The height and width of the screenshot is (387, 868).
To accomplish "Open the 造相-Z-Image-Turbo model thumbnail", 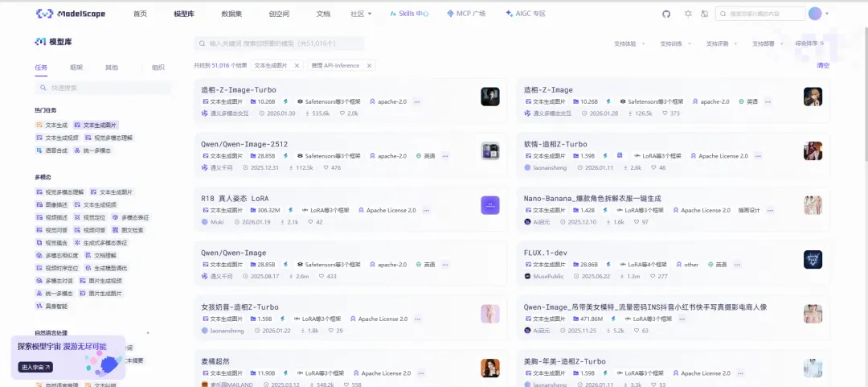I will [490, 97].
